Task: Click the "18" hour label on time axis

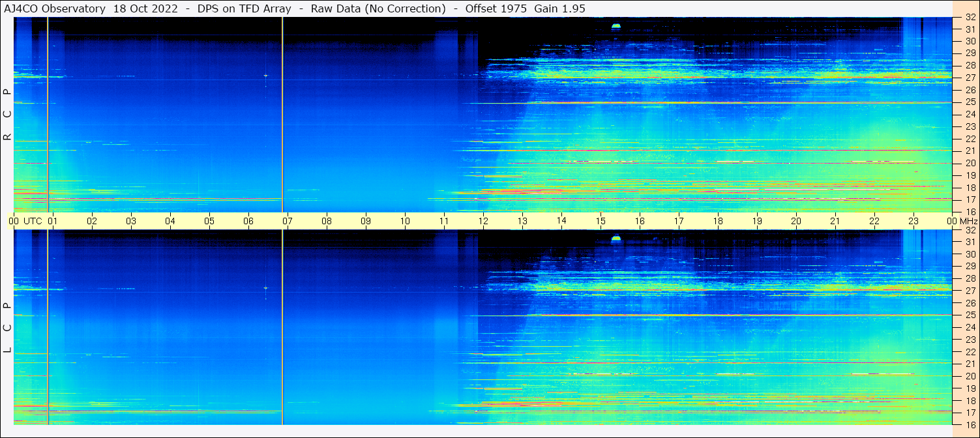Action: (718, 221)
